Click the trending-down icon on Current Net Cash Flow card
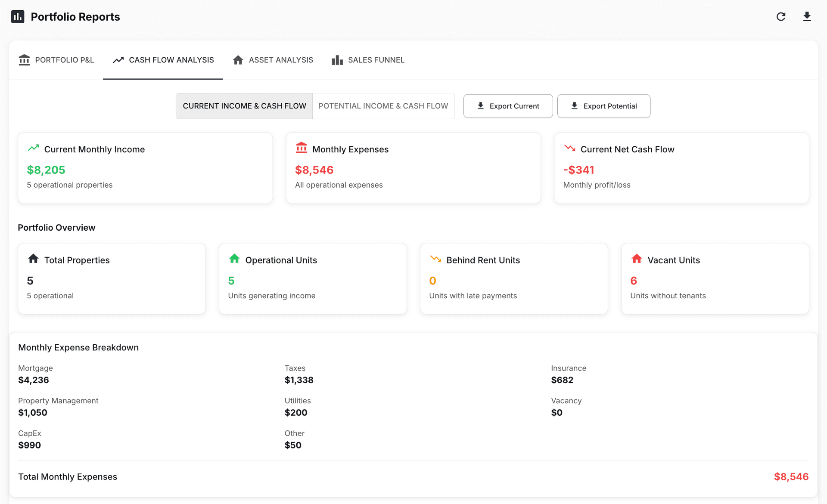Viewport: 827px width, 504px height. 570,148
